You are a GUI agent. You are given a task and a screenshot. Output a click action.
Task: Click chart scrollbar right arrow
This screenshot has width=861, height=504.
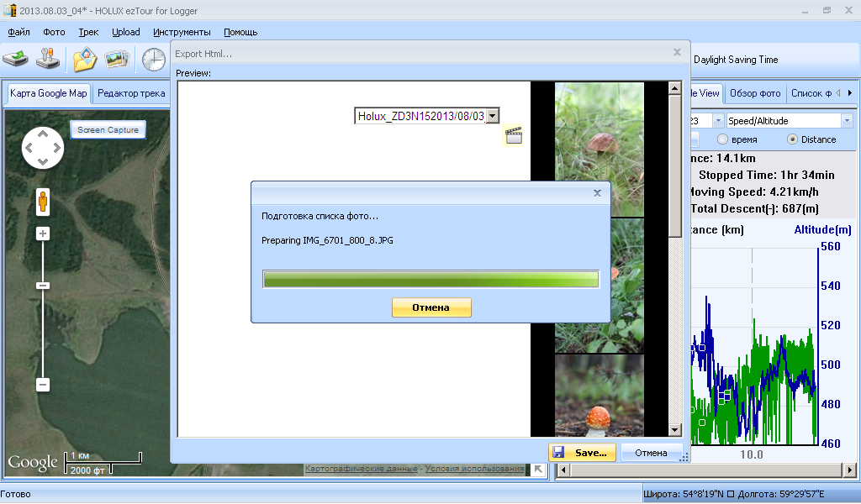coord(850,470)
